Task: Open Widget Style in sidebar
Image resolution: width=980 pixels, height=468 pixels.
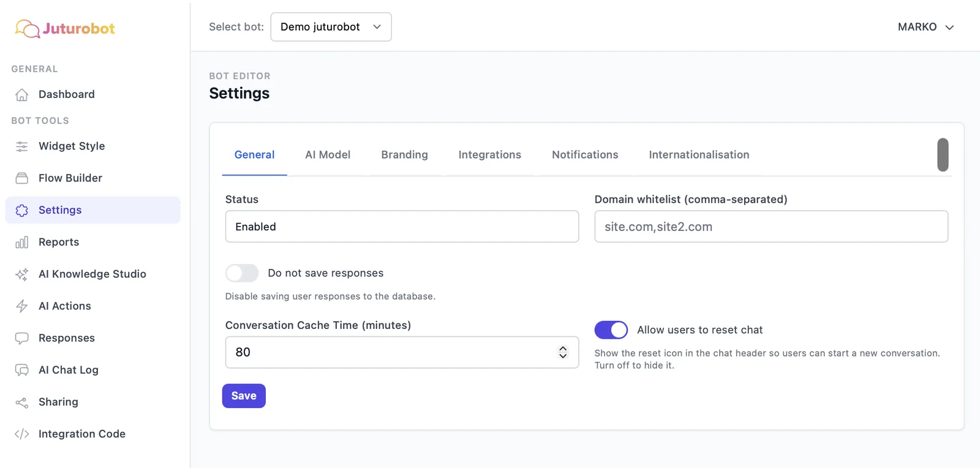Action: (x=93, y=146)
